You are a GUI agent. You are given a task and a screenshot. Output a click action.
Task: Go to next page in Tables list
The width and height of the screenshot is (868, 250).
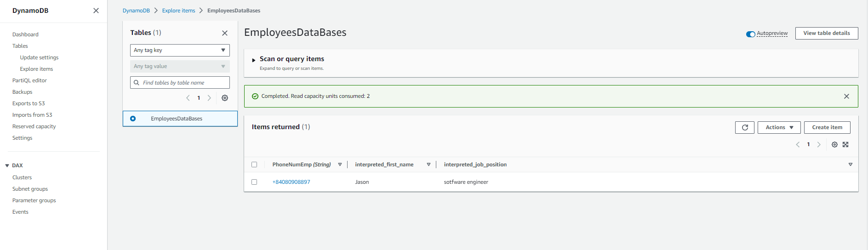click(x=209, y=98)
